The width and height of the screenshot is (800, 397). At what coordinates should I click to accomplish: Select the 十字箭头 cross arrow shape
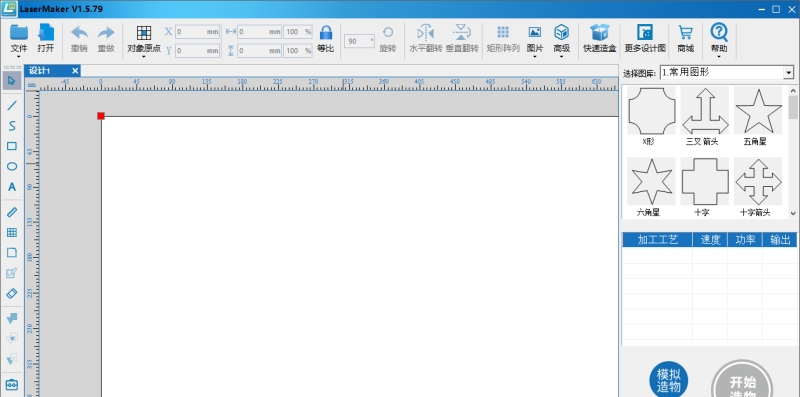pyautogui.click(x=758, y=181)
